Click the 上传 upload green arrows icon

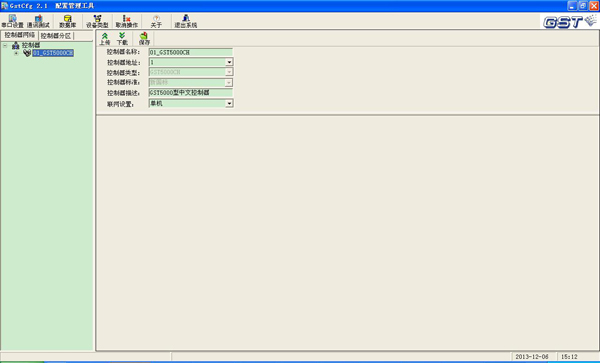coord(104,39)
